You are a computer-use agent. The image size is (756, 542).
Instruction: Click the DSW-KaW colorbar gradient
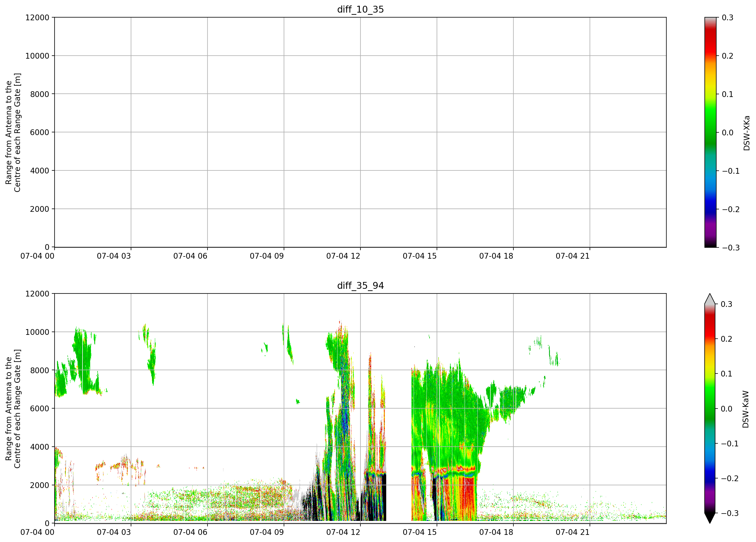710,408
